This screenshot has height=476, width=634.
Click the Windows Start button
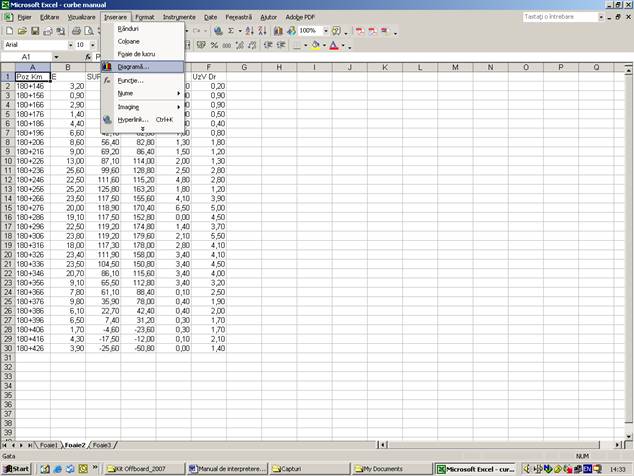click(x=17, y=468)
